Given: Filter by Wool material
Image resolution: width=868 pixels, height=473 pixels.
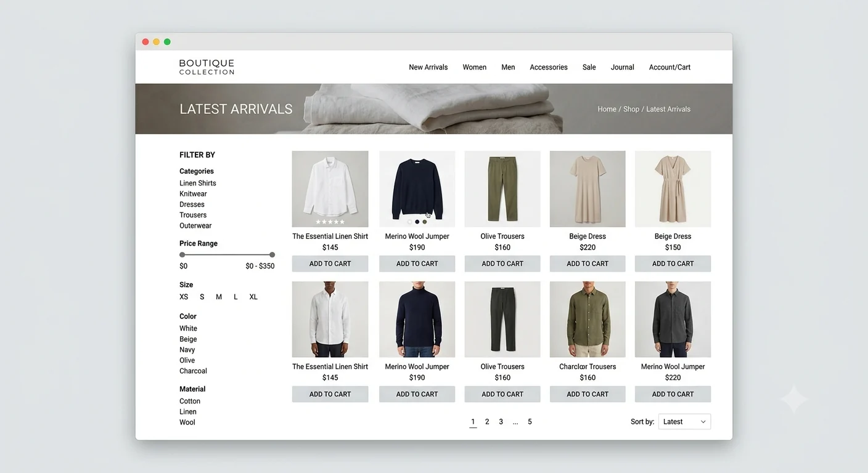Looking at the screenshot, I should 187,422.
